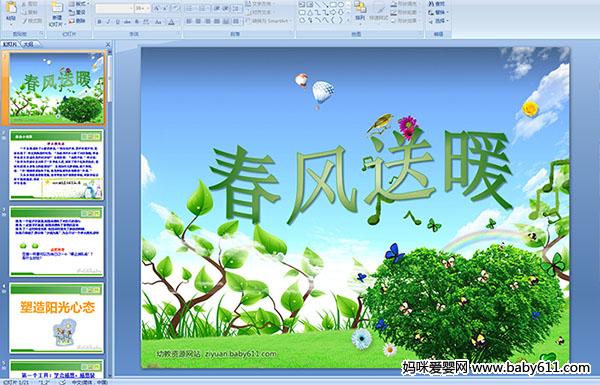Image resolution: width=600 pixels, height=385 pixels.
Task: Switch to the Outline pane tab
Action: click(29, 44)
